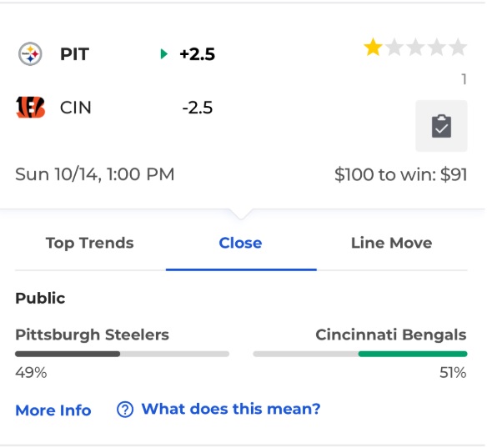Click the 'What does this mean?' link
487x448 pixels.
(x=231, y=409)
